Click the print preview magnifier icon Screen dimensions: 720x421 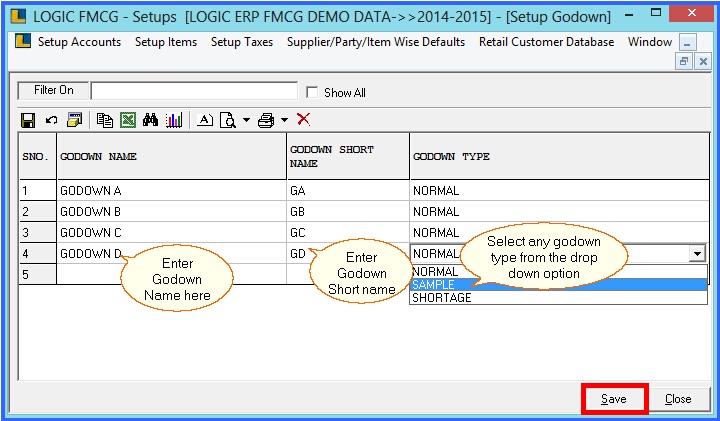tap(227, 120)
